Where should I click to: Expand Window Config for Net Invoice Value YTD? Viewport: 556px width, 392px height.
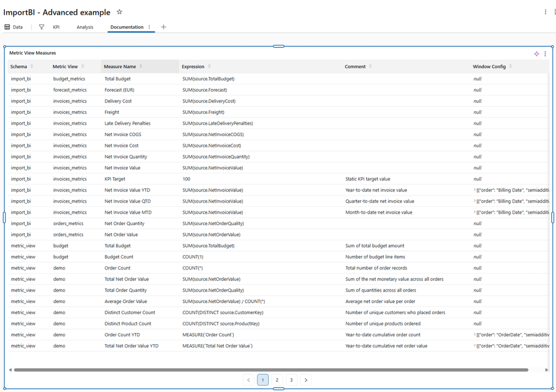click(474, 190)
